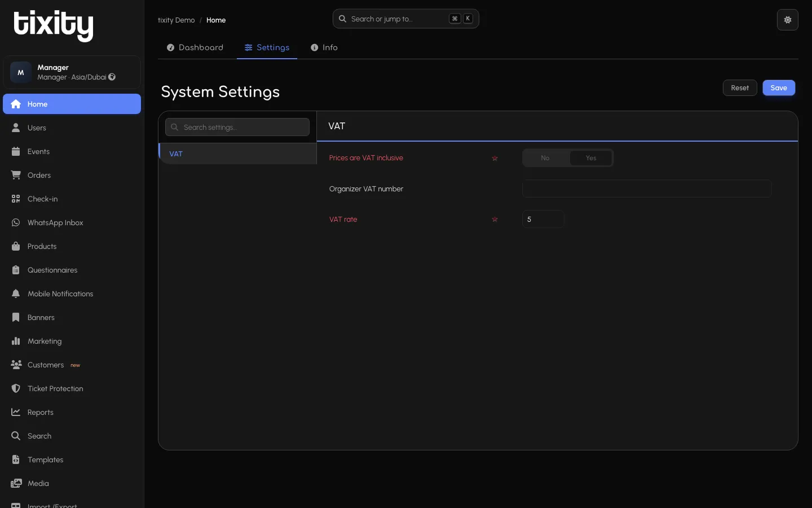The width and height of the screenshot is (812, 508).
Task: Set VAT inclusive prices to No
Action: pyautogui.click(x=545, y=158)
